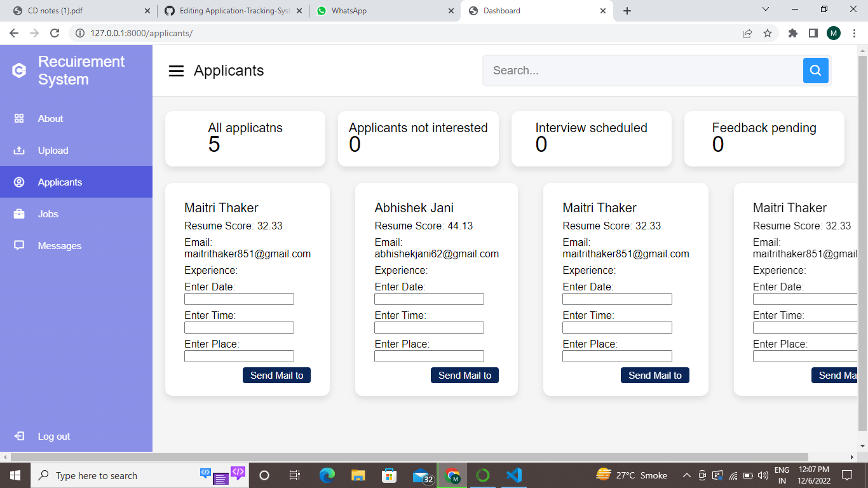
Task: Click the Search input box
Action: [642, 71]
